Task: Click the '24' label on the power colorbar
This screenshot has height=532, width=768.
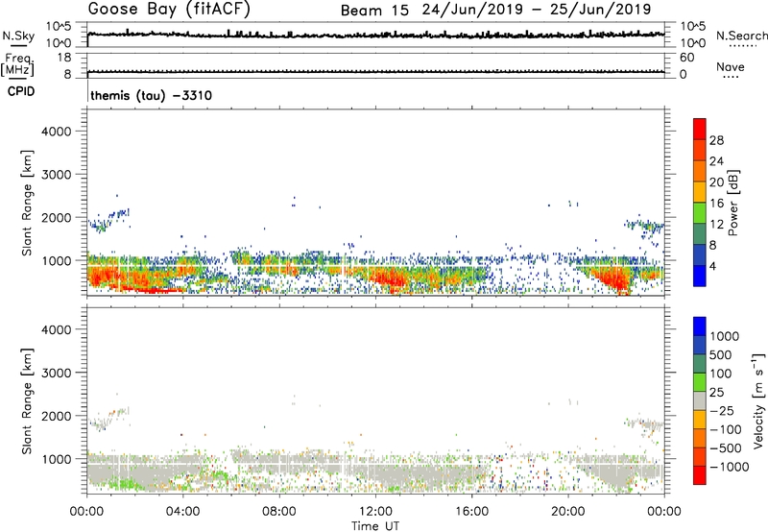Action: (716, 161)
